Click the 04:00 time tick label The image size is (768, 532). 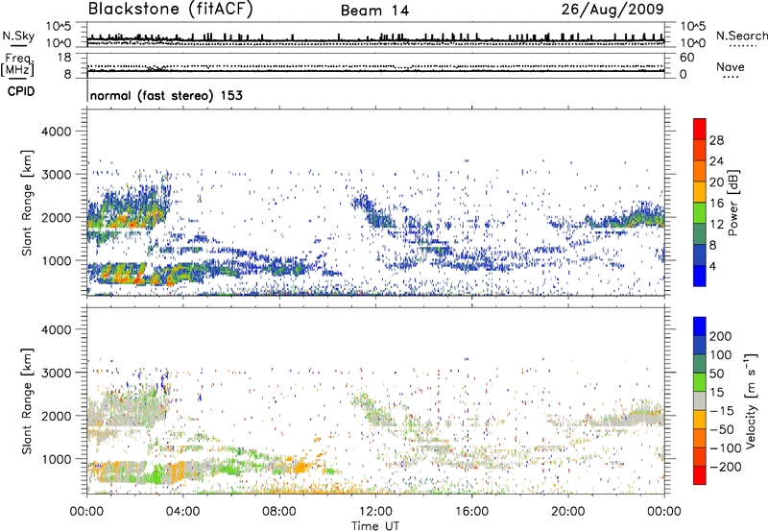(x=183, y=512)
